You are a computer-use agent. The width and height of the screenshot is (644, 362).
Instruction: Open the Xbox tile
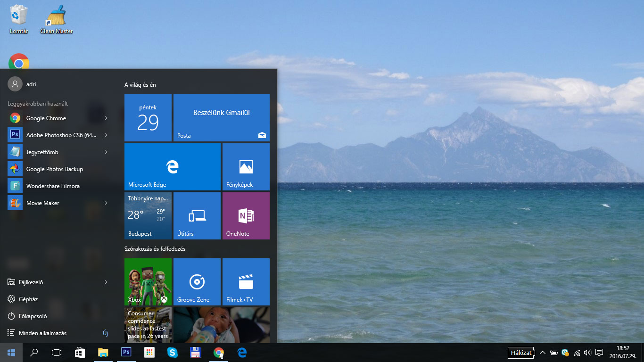click(x=148, y=282)
